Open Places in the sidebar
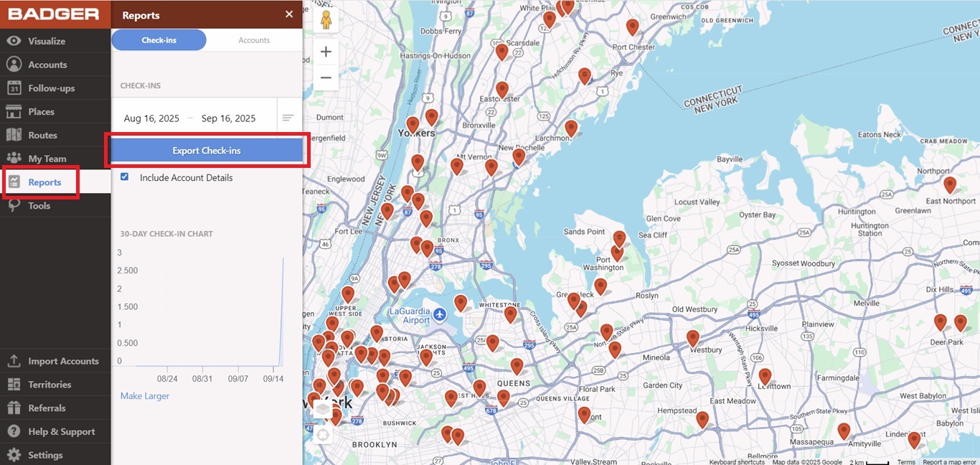 coord(55,111)
